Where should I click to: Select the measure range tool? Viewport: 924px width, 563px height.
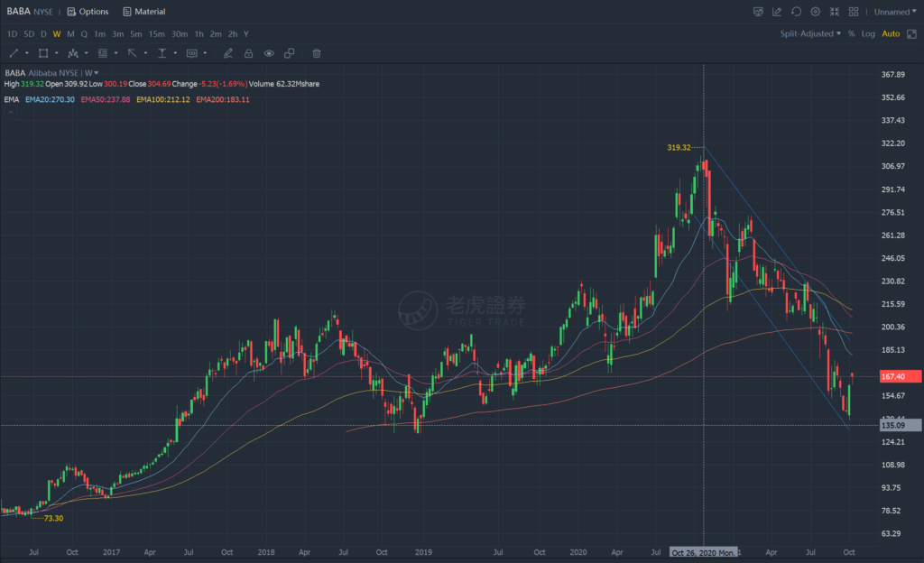162,53
